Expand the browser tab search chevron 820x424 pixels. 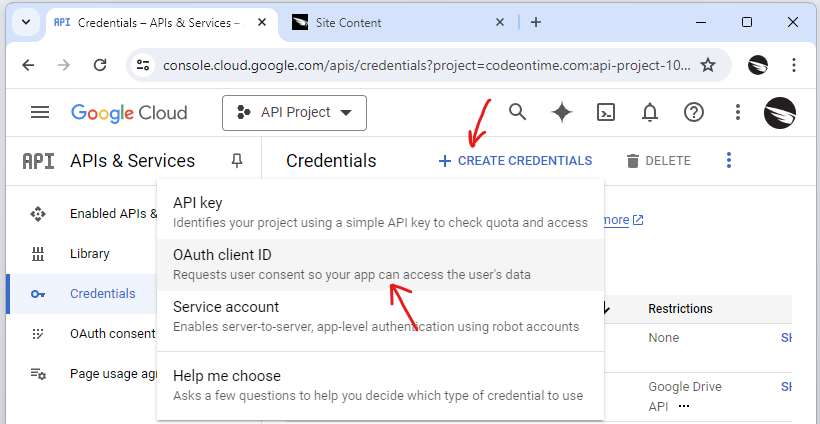[x=25, y=22]
